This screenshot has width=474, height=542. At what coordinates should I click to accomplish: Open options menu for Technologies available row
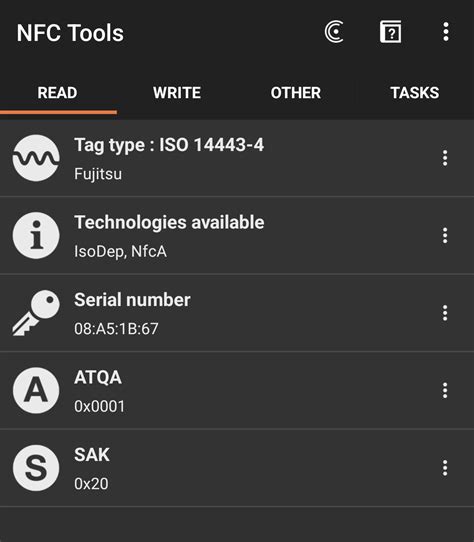(x=445, y=235)
